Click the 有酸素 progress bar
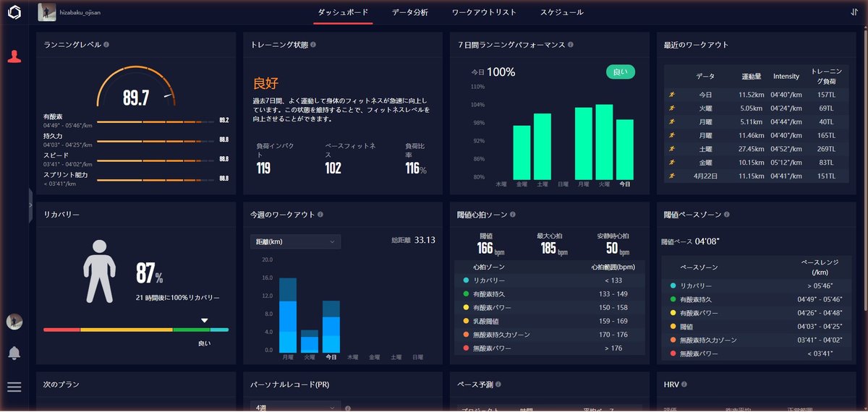The height and width of the screenshot is (412, 868). tap(157, 121)
